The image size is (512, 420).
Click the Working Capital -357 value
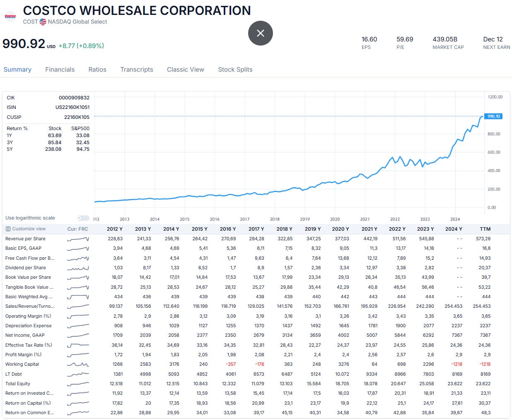coord(231,364)
